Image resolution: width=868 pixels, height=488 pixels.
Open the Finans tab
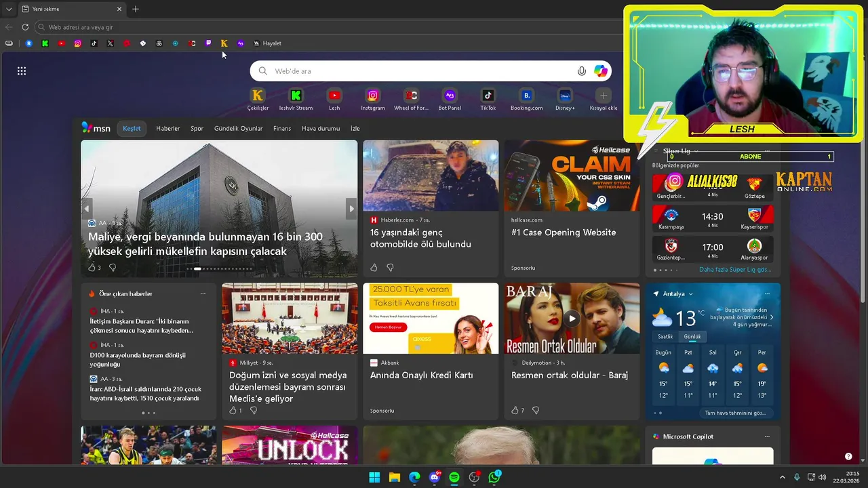[282, 128]
